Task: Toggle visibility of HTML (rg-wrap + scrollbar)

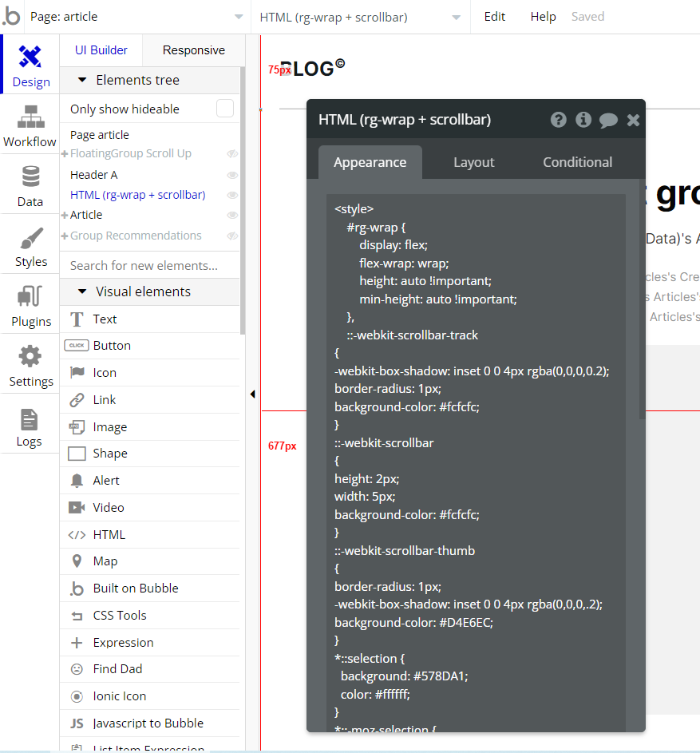Action: [232, 195]
